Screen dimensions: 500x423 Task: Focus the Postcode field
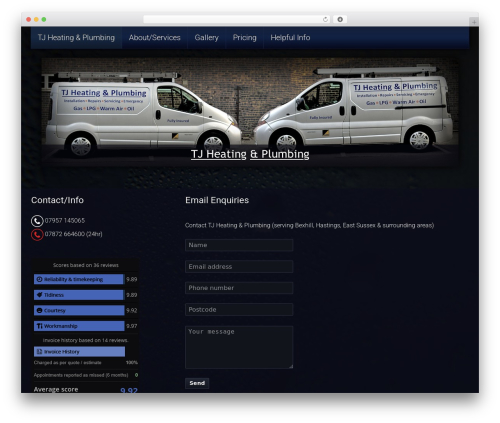(239, 310)
